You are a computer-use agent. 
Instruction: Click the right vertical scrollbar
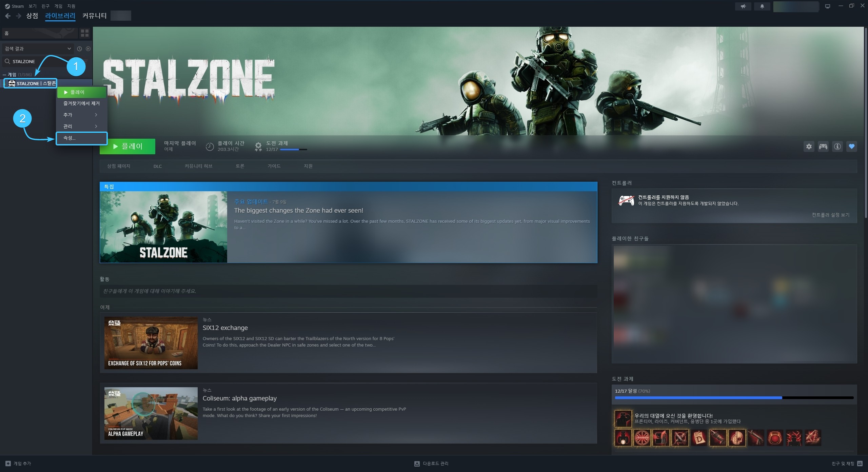pyautogui.click(x=866, y=122)
